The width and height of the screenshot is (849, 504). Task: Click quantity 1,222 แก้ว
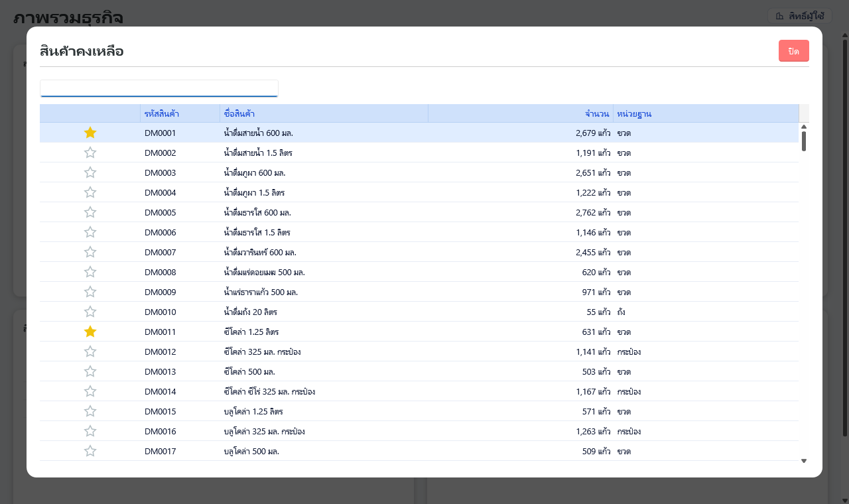593,192
